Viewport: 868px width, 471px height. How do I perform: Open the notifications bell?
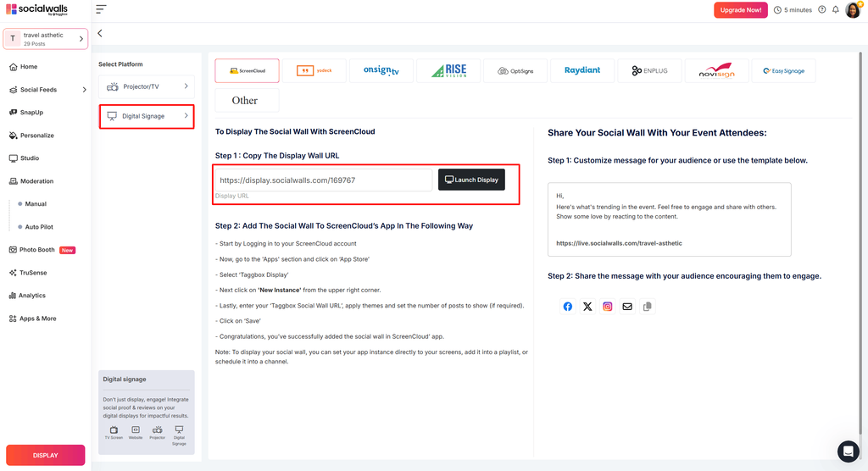835,9
